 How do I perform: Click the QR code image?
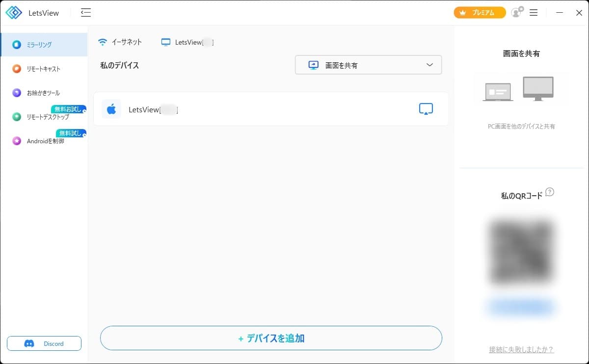[521, 251]
